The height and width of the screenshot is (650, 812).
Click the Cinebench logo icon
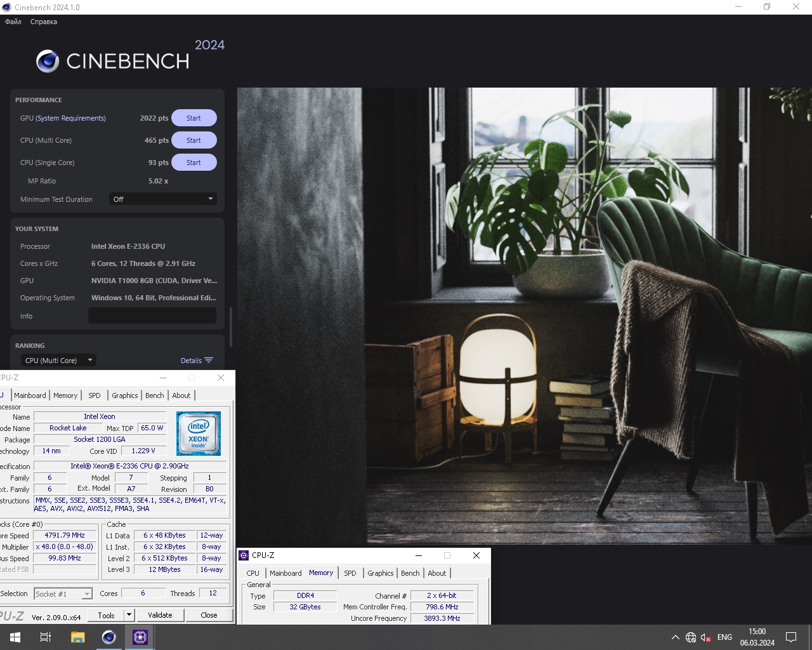[x=48, y=61]
